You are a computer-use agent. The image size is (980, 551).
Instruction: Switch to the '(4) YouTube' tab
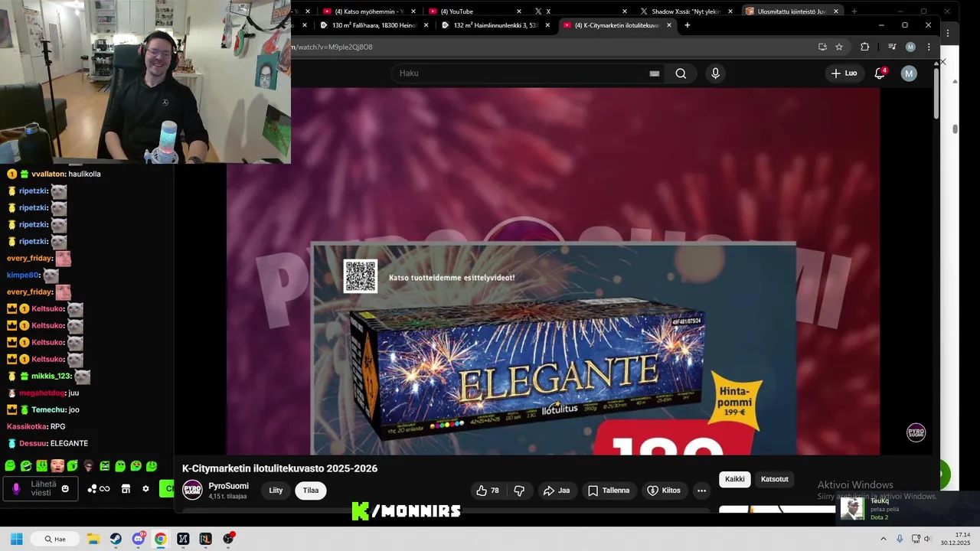(475, 11)
